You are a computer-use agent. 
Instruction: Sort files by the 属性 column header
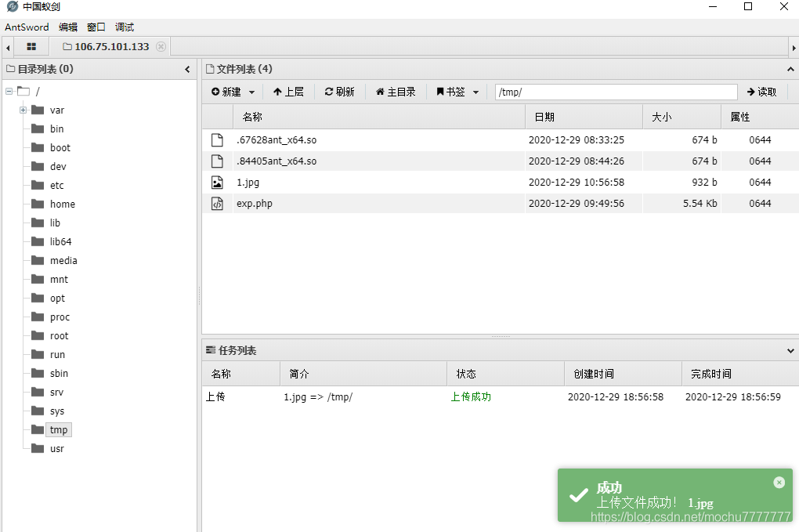click(x=760, y=117)
